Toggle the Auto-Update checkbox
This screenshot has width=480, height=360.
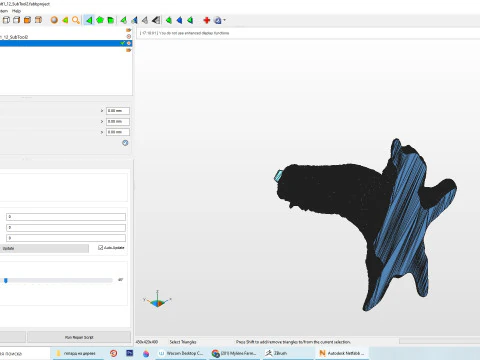(x=100, y=247)
